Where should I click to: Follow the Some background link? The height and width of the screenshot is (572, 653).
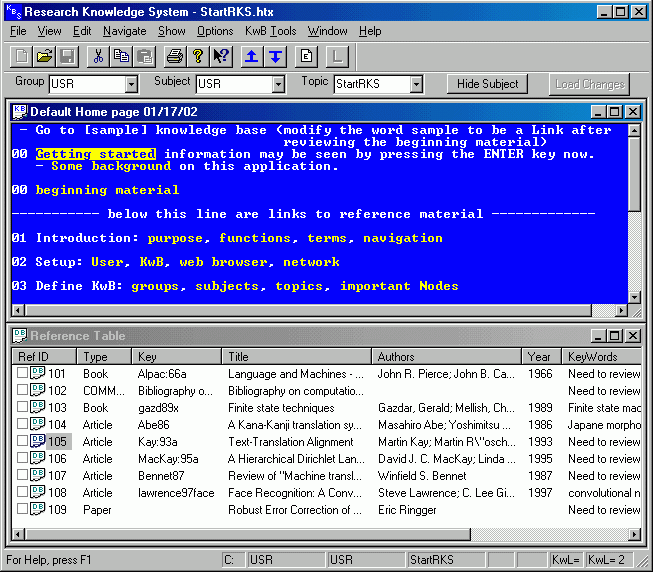111,166
